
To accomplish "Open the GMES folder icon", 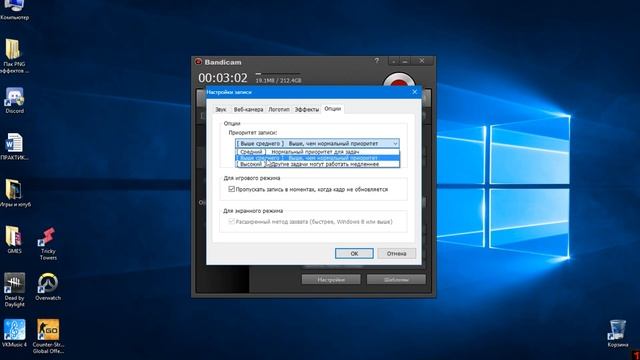I will pos(14,240).
